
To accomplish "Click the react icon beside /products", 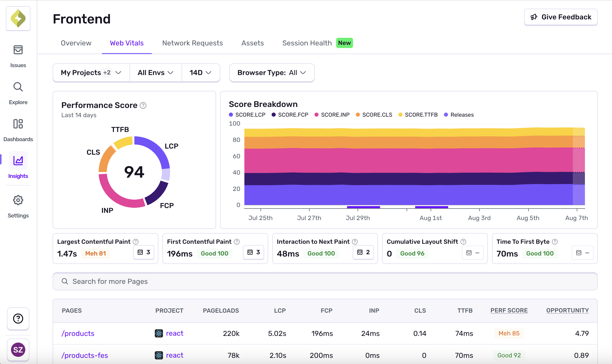I will tap(159, 333).
